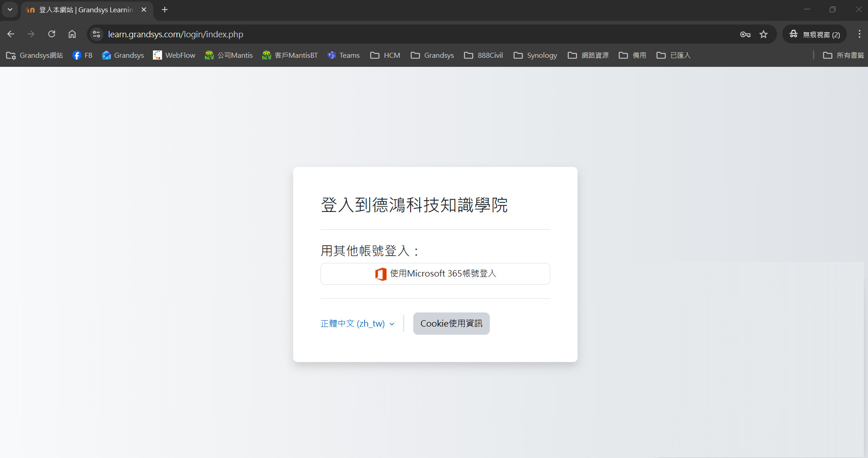Open the FB bookmark on bookmarks bar

point(82,55)
